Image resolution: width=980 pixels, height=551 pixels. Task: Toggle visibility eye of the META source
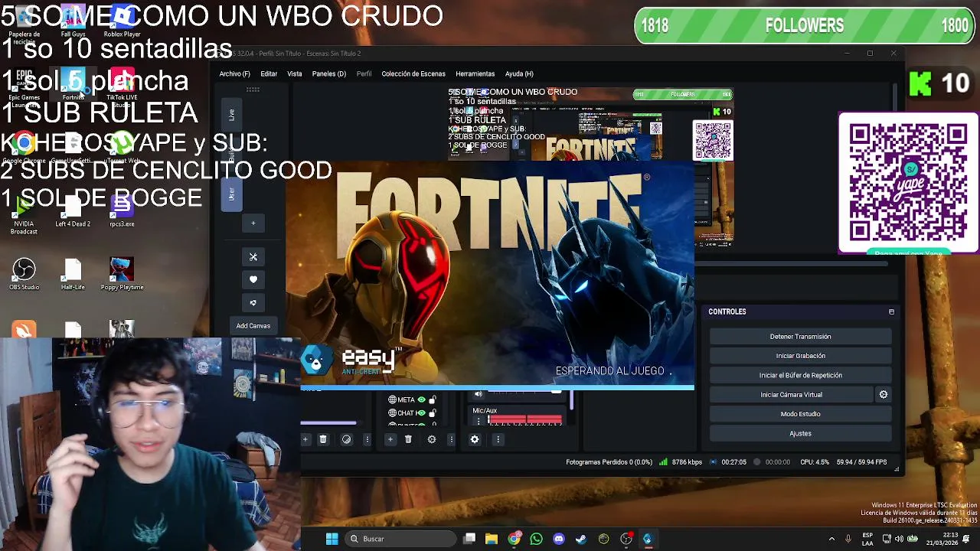coord(421,399)
